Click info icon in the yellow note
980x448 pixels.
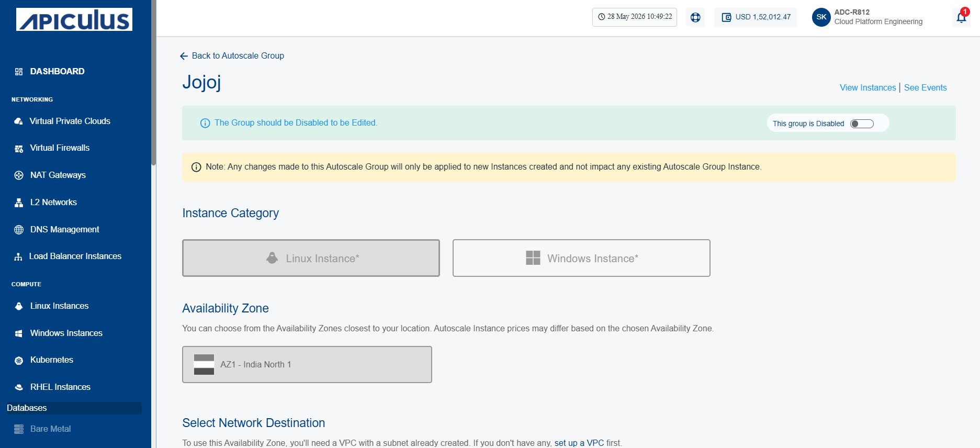196,167
